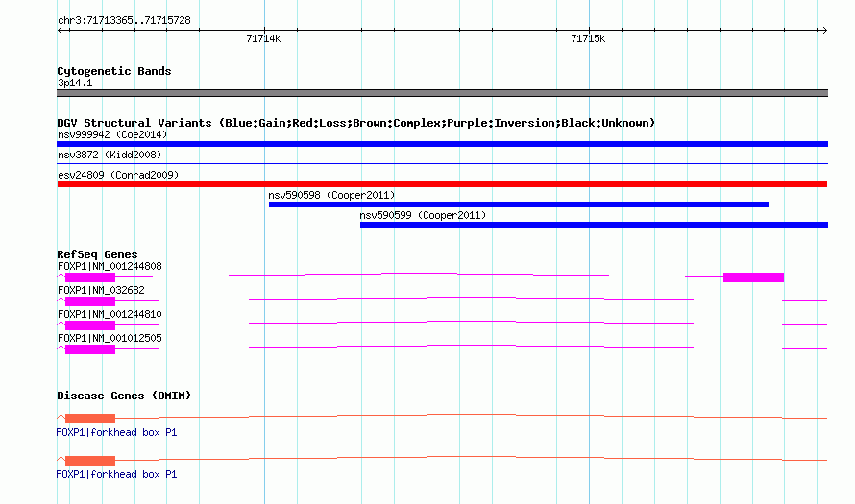Click the nsv590598 (Cooper2011) label
The height and width of the screenshot is (504, 855).
coord(331,195)
